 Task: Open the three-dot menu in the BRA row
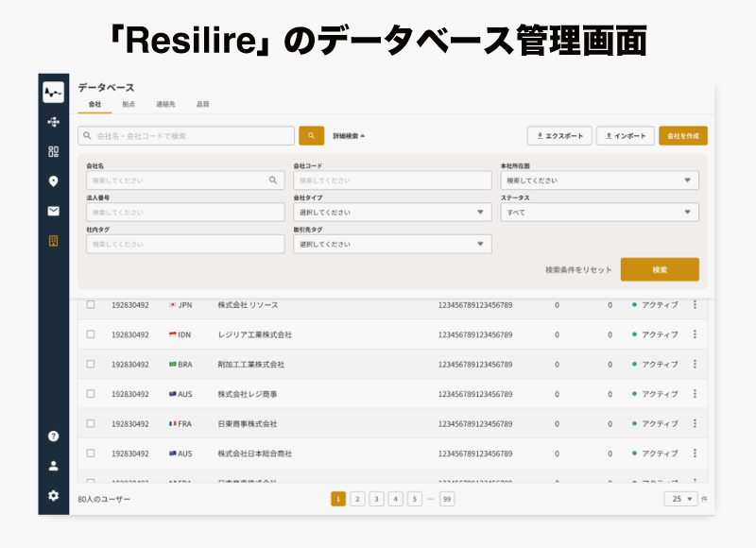695,364
